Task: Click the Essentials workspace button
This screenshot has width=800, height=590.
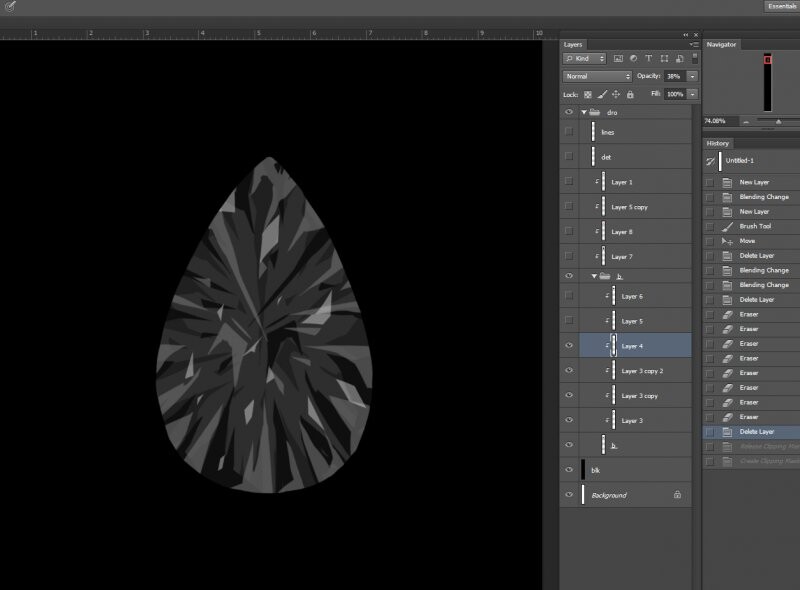Action: 781,6
